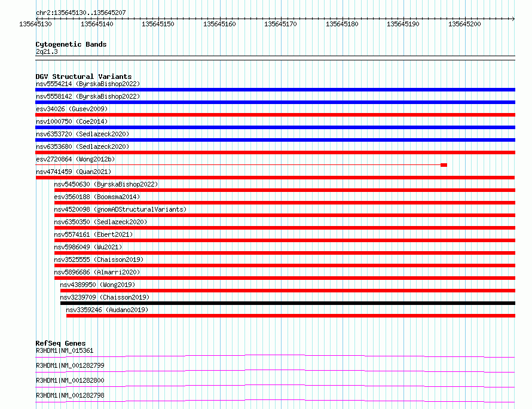Click variant nsv3239709 (Chaisson2019) label
Screen dimensions: 532x409
click(x=105, y=297)
